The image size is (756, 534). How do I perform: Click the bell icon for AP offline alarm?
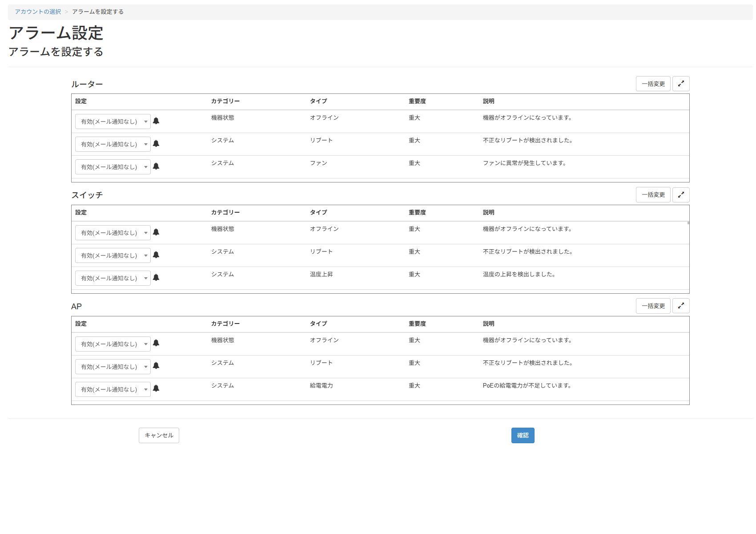point(156,343)
